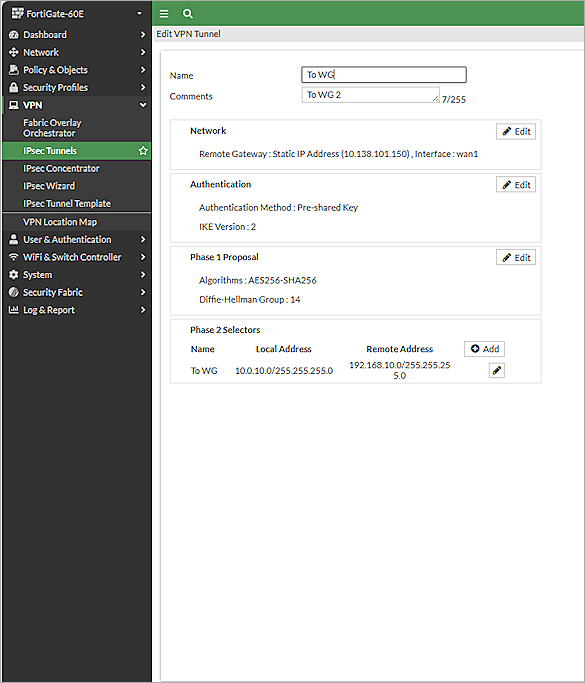Screen dimensions: 585x683
Task: Expand the Network menu chevron
Action: click(x=142, y=52)
